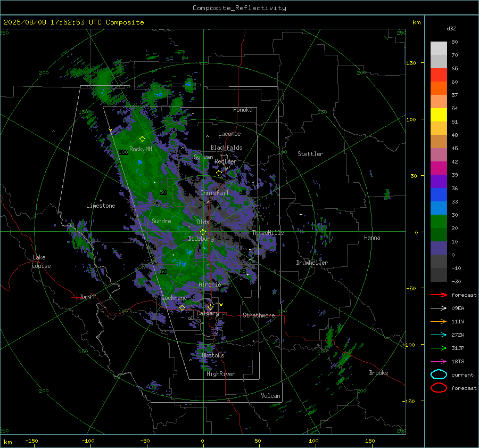Click the Hanna label
The width and height of the screenshot is (479, 448).
(x=372, y=238)
